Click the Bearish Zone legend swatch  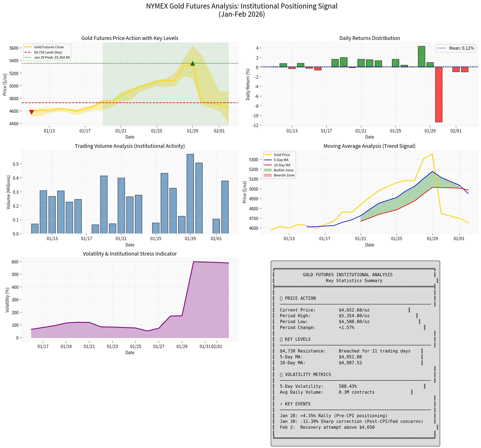268,175
